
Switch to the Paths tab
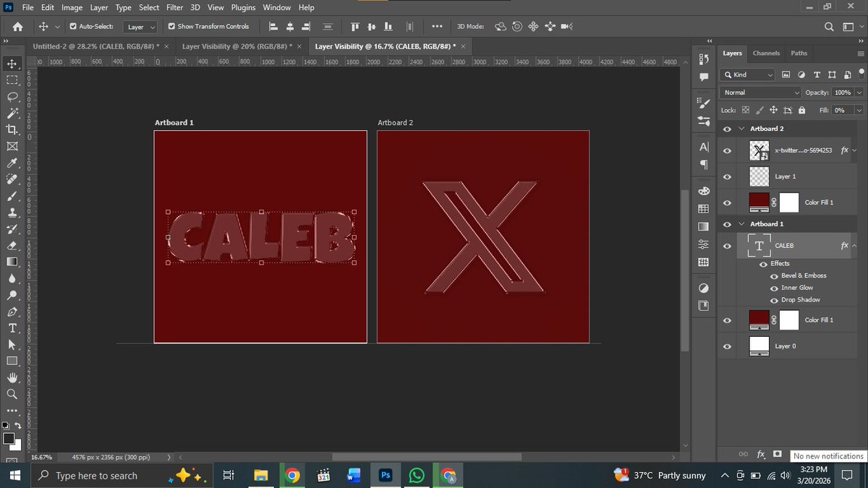point(799,53)
